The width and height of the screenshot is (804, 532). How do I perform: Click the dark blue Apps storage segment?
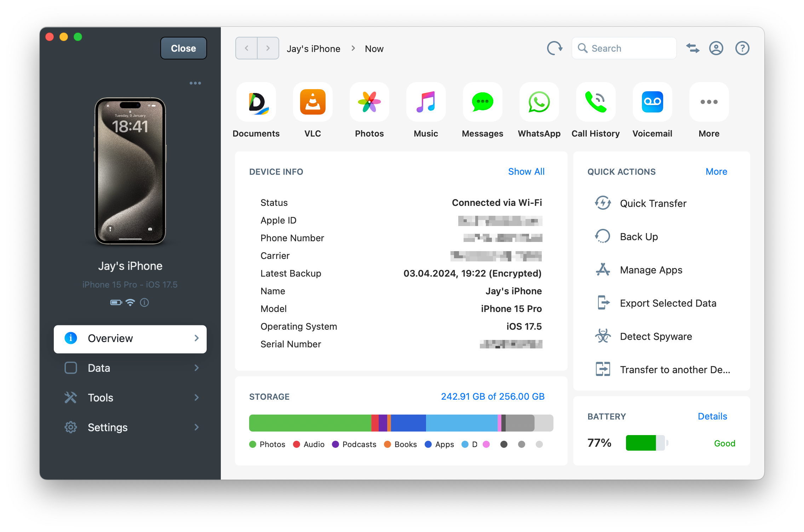click(408, 423)
